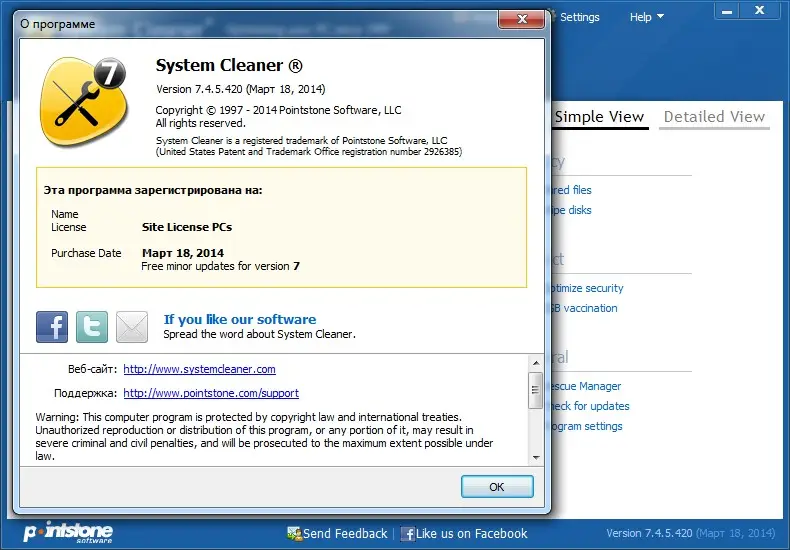
Task: Click the Facebook icon in footer
Action: [408, 534]
